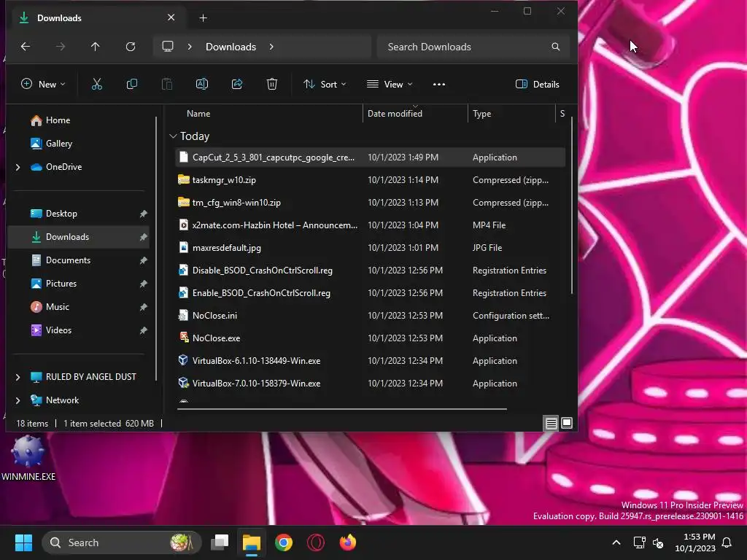Open Firefox from the taskbar

click(x=348, y=542)
